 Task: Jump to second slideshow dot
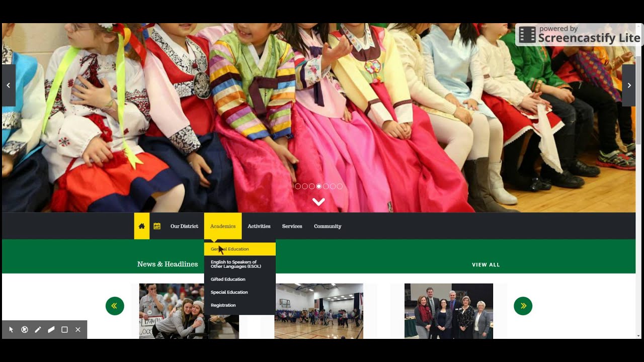tap(305, 186)
